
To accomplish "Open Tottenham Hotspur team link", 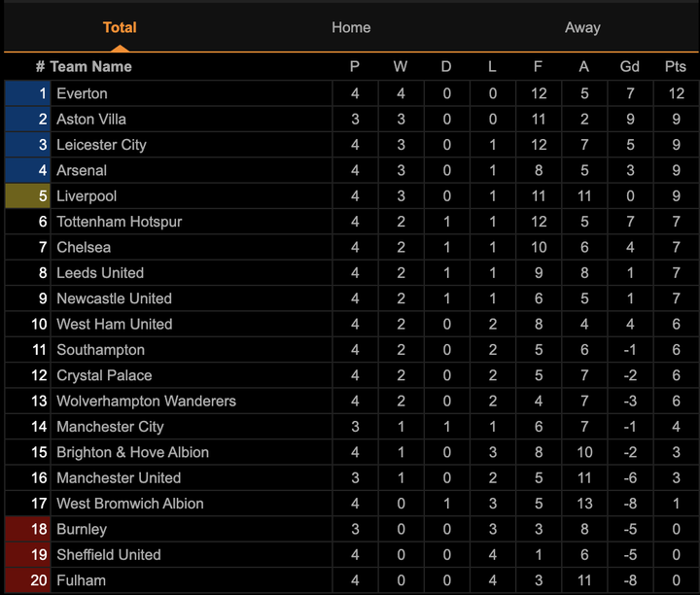I will 120,222.
